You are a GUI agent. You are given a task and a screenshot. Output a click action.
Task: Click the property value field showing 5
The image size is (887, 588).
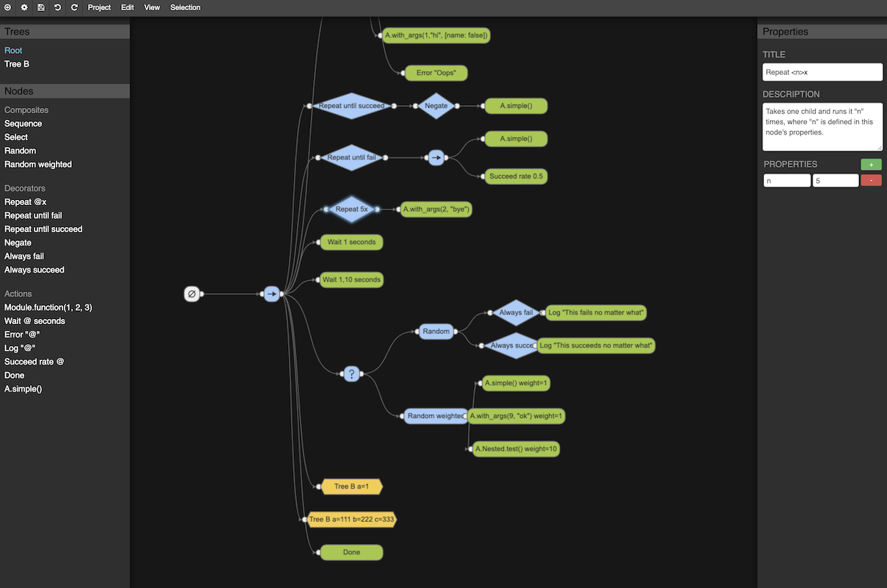tap(836, 180)
